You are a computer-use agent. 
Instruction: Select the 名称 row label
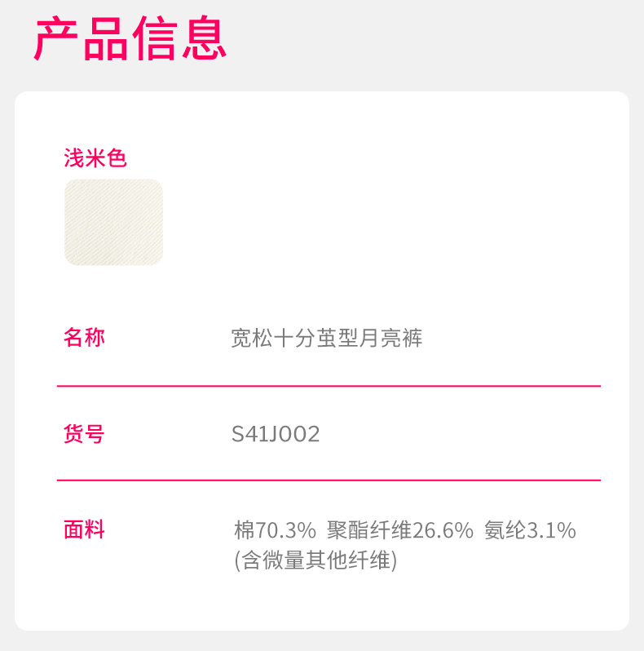tap(84, 337)
